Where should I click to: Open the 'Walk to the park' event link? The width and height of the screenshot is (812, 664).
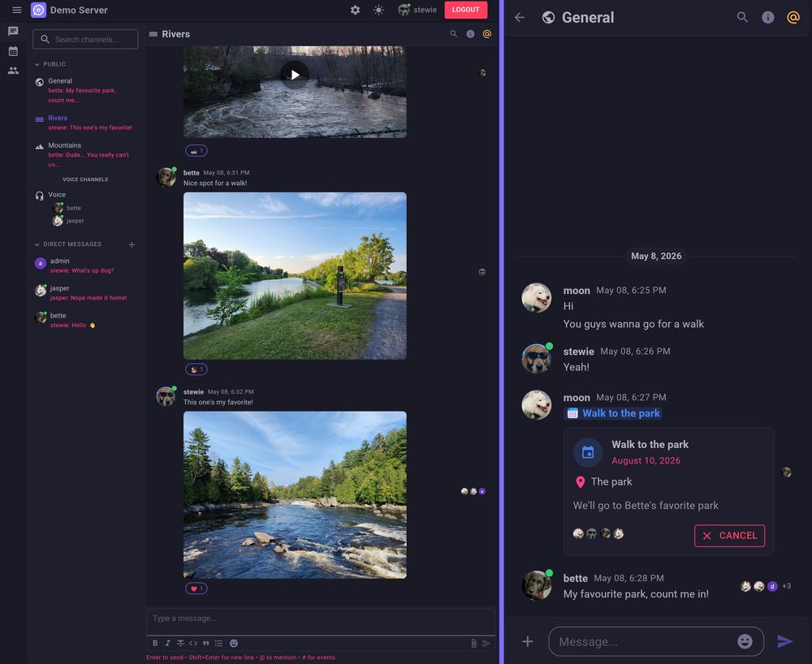click(613, 413)
